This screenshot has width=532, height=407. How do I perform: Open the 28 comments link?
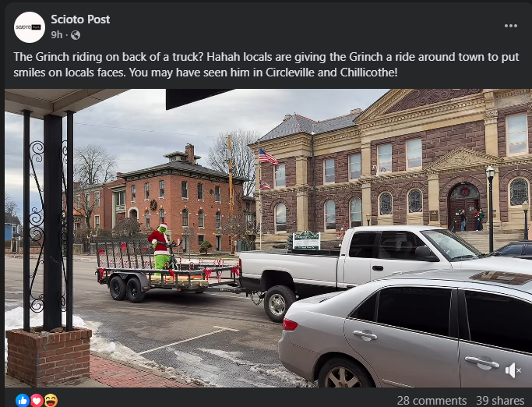[432, 401]
